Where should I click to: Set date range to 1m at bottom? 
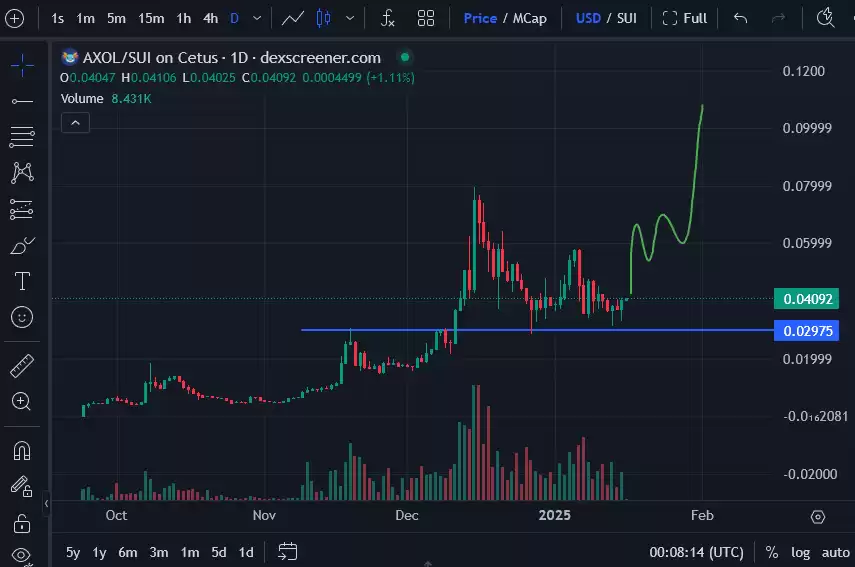[x=190, y=552]
